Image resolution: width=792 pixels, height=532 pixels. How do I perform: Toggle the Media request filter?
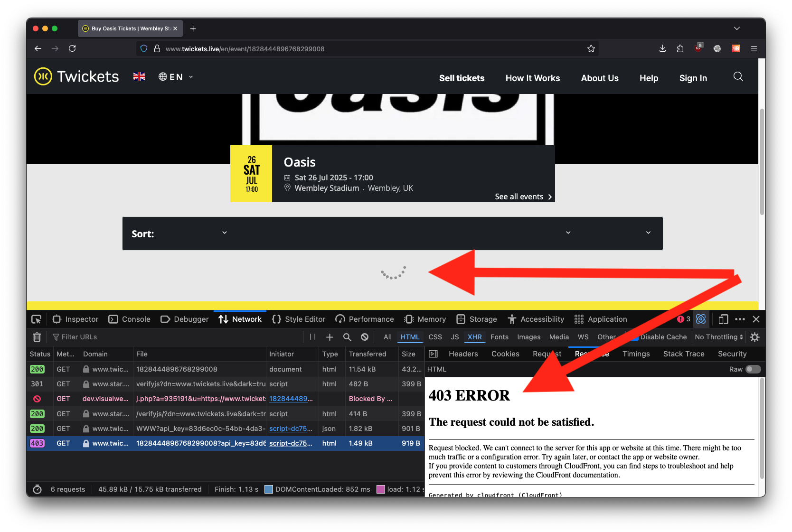point(559,337)
